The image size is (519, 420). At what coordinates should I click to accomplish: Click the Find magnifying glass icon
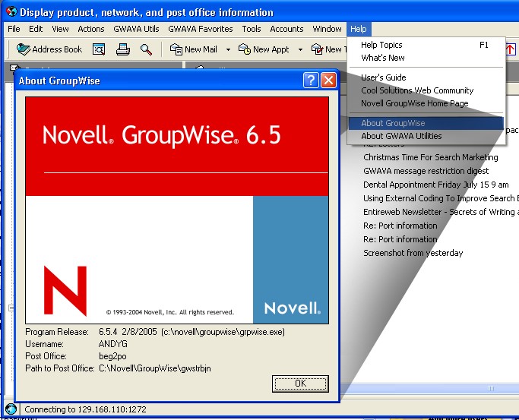[x=146, y=49]
